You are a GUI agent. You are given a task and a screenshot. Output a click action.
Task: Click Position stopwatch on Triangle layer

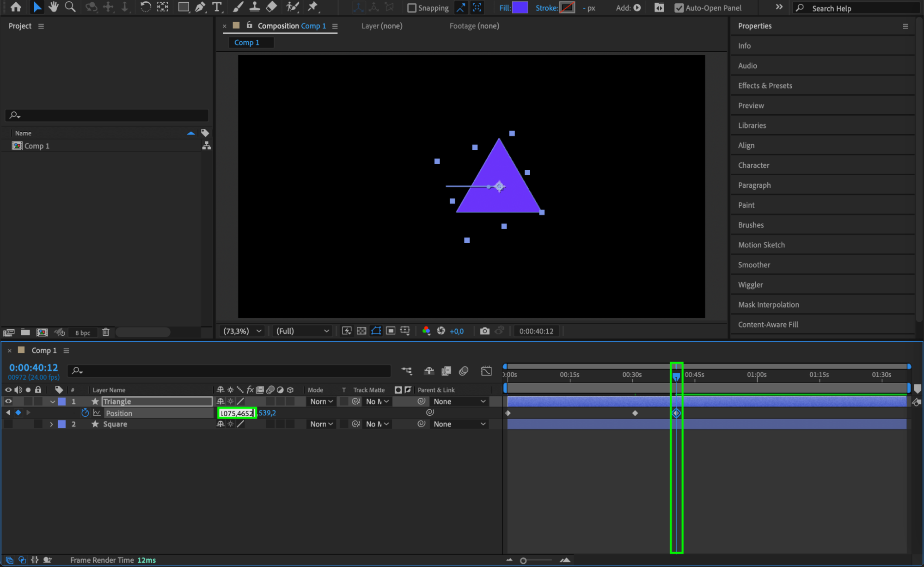pos(85,413)
